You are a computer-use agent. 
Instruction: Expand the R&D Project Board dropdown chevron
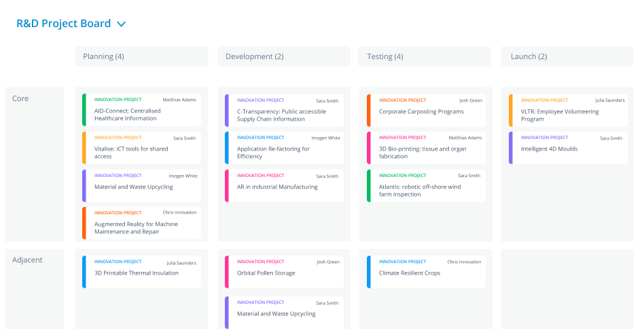[x=122, y=24]
